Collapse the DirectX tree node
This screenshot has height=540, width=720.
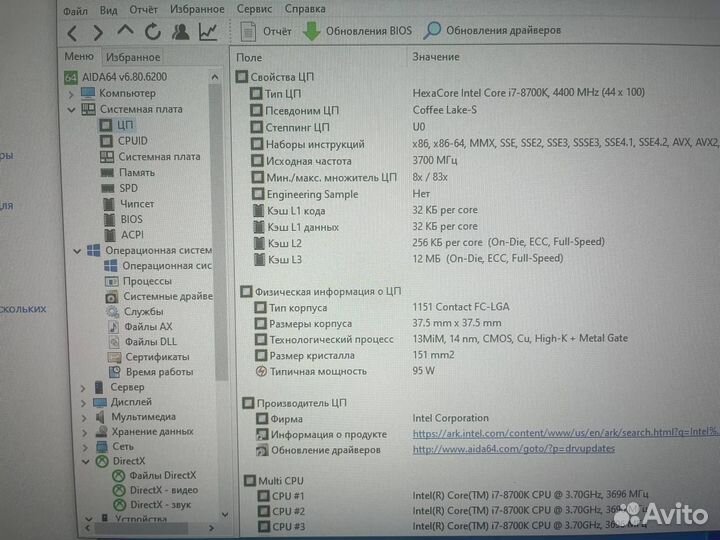click(x=85, y=461)
